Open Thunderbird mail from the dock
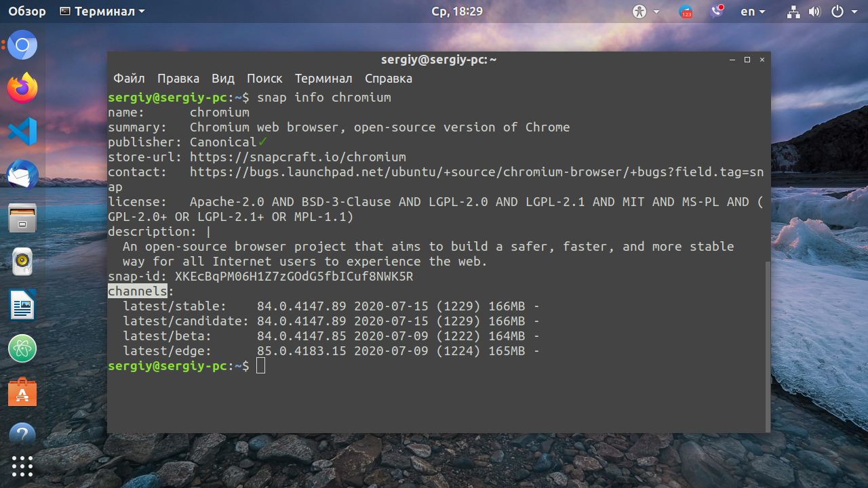 tap(22, 175)
